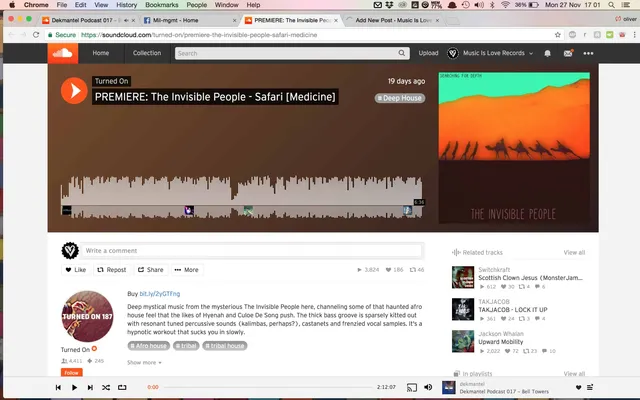This screenshot has width=640, height=400.
Task: Click the Wi-Fi status icon
Action: [505, 5]
